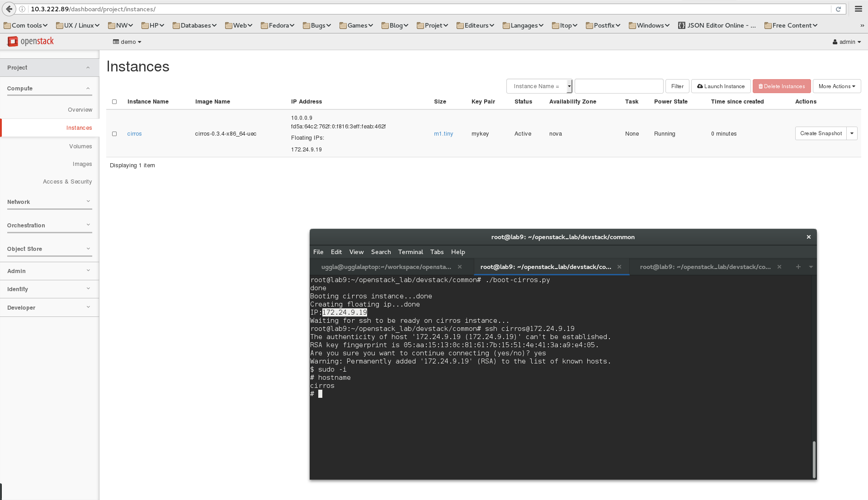Open the demo project dropdown
This screenshot has width=868, height=500.
point(127,42)
